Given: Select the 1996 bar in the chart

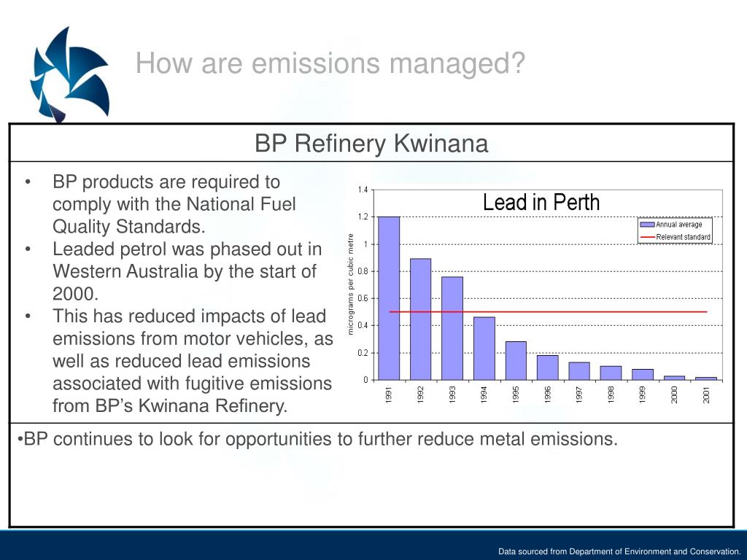Looking at the screenshot, I should (547, 367).
